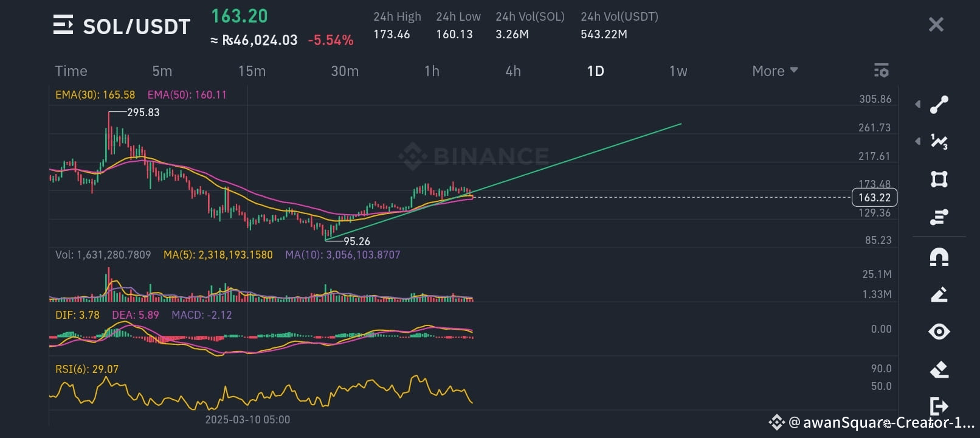Viewport: 980px width, 438px height.
Task: Click the 24h High value 173.46
Action: point(392,34)
